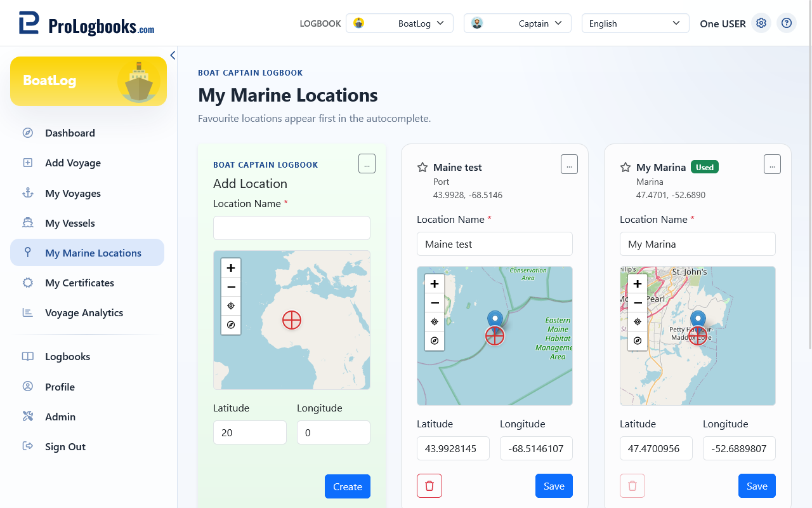Click longitude field -52.6889807
This screenshot has height=508, width=812.
[739, 448]
